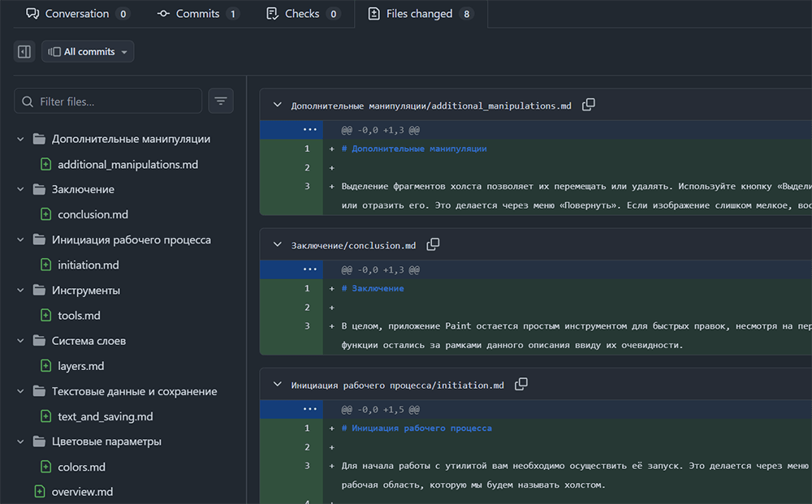The image size is (812, 504).
Task: Click the Заключение/conclusion.md diff header link
Action: tap(353, 245)
